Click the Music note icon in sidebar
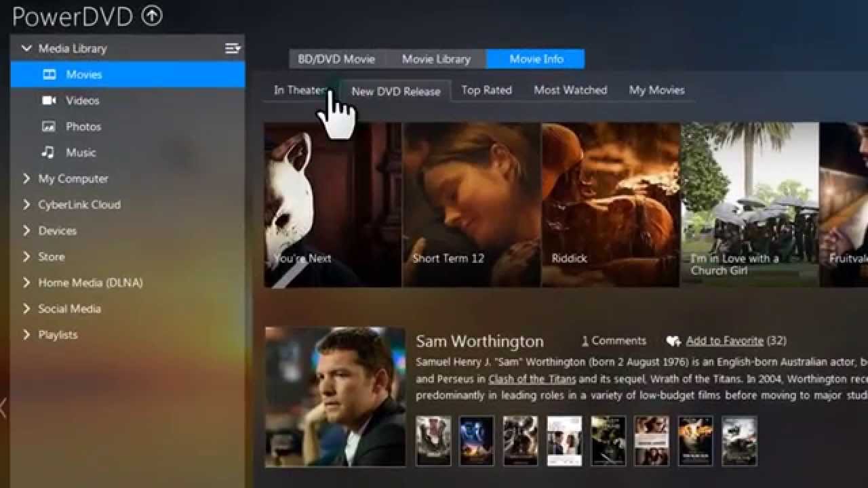 click(x=48, y=152)
